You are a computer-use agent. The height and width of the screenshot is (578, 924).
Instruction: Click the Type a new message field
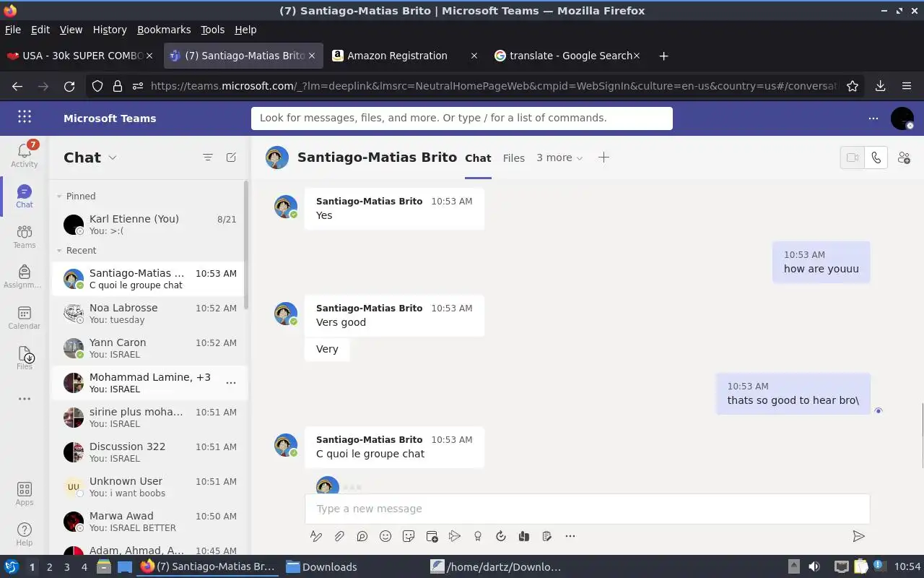[x=587, y=509]
